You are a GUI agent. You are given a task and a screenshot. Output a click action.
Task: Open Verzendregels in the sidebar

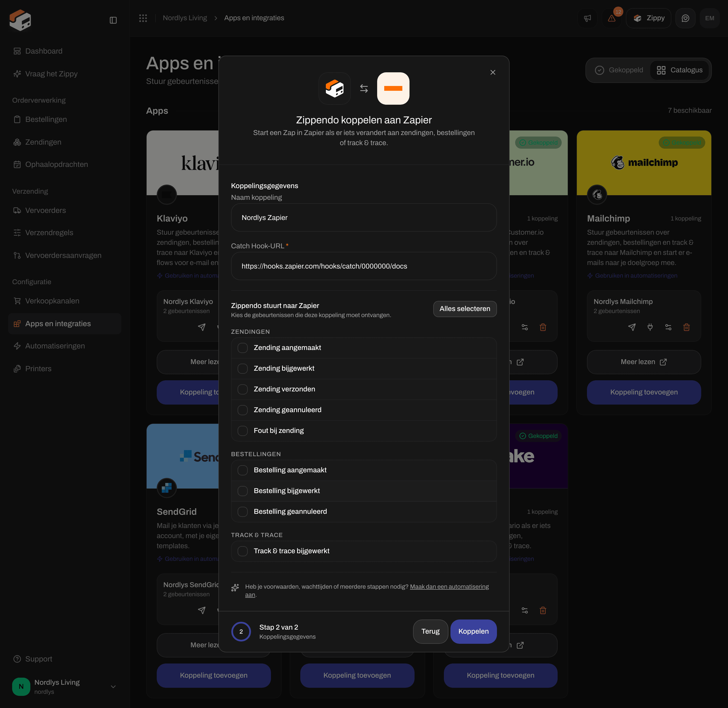[65, 233]
